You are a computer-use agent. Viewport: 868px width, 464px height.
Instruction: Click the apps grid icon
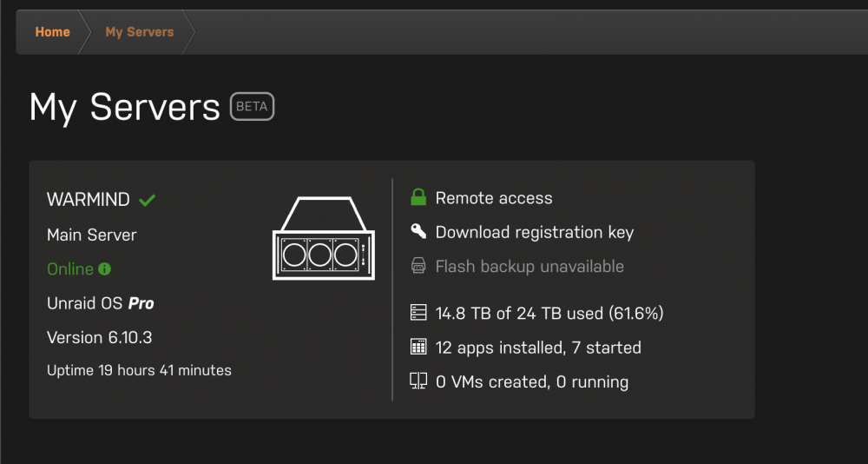point(418,347)
